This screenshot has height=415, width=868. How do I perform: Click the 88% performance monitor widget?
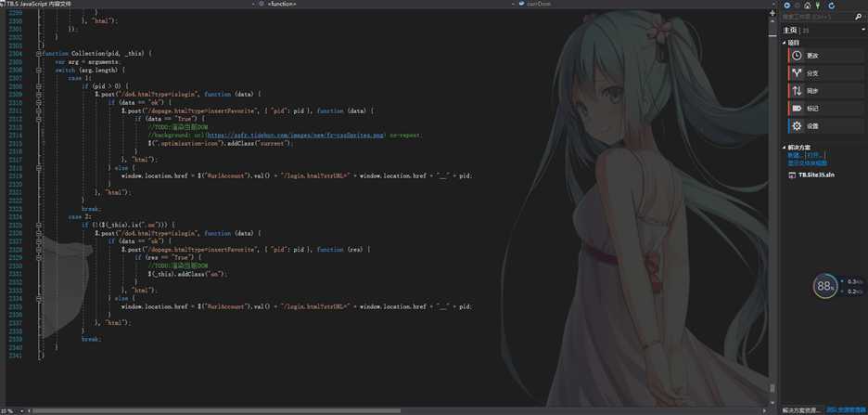tap(824, 286)
